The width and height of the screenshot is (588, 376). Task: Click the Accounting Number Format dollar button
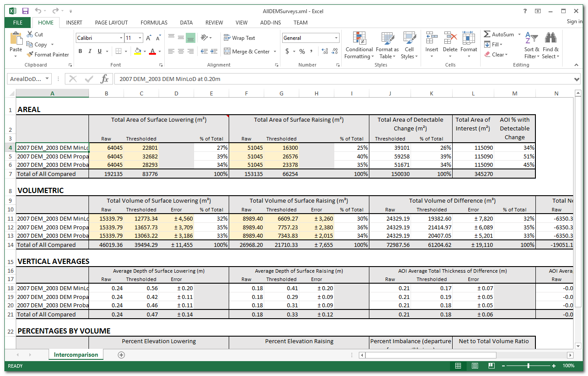[x=287, y=51]
